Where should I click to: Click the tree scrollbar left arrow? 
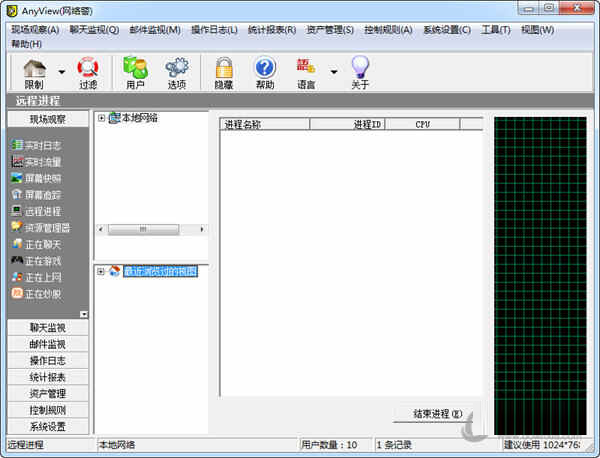101,229
